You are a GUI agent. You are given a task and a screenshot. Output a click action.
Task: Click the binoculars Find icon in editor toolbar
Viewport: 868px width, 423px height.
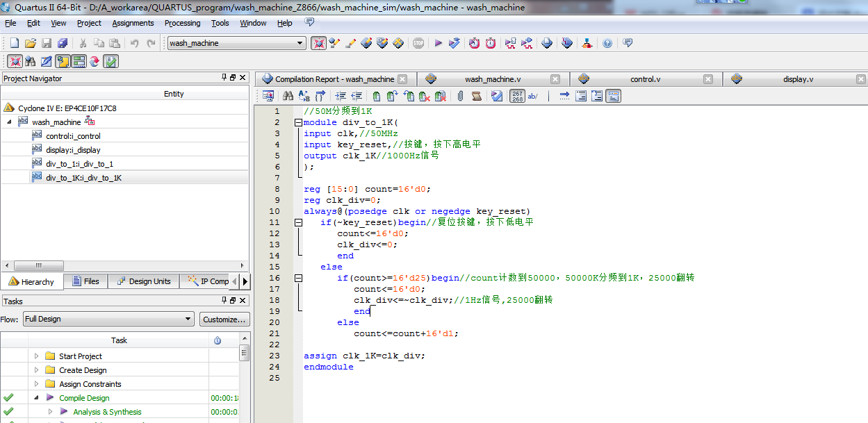coord(288,97)
